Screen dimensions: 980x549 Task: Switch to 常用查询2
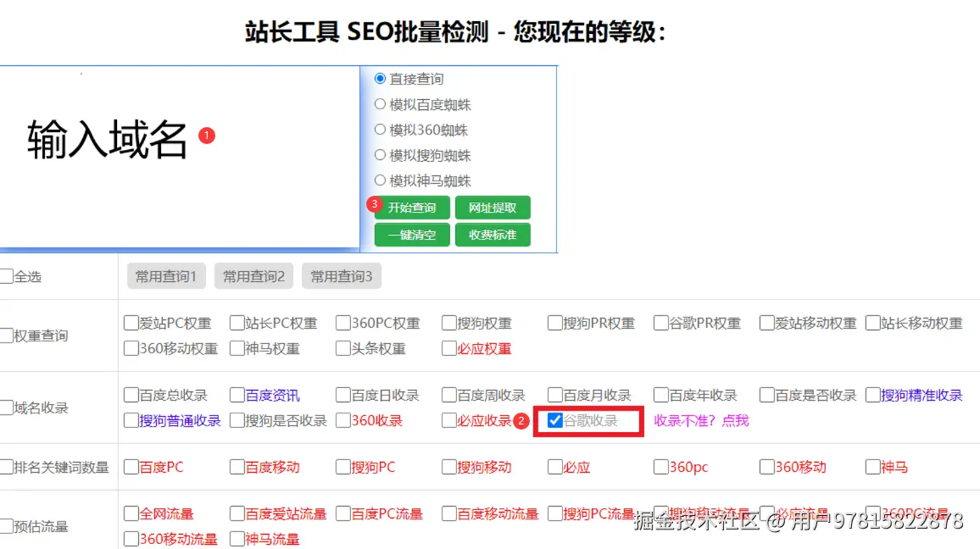[253, 275]
